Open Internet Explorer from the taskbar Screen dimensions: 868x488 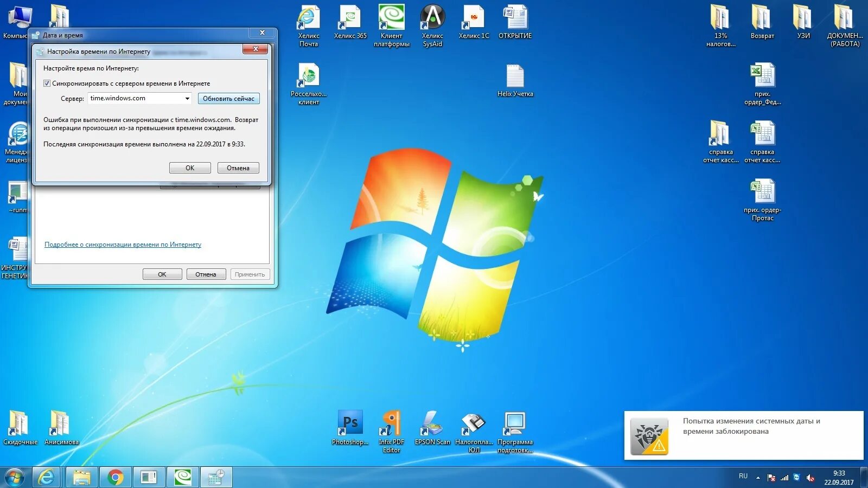tap(47, 477)
